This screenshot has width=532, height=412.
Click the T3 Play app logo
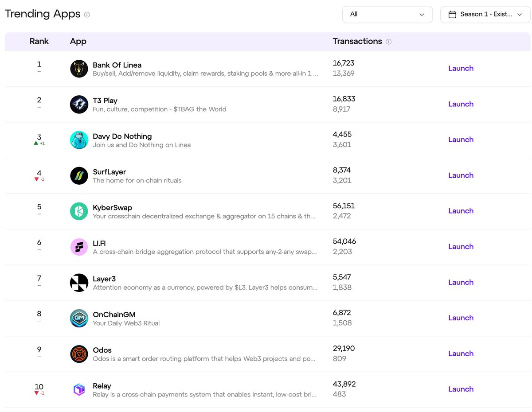point(79,104)
